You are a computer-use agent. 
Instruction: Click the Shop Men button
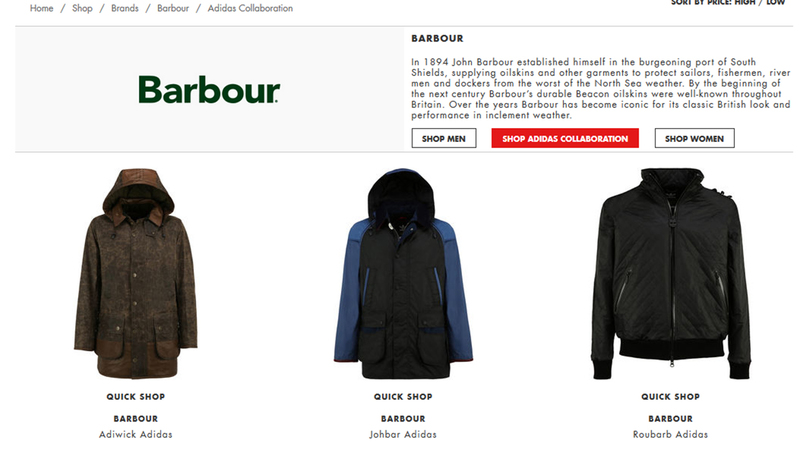pyautogui.click(x=444, y=138)
